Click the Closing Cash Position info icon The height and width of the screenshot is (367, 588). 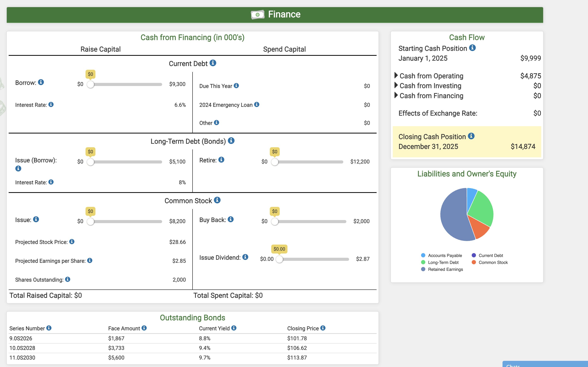471,136
